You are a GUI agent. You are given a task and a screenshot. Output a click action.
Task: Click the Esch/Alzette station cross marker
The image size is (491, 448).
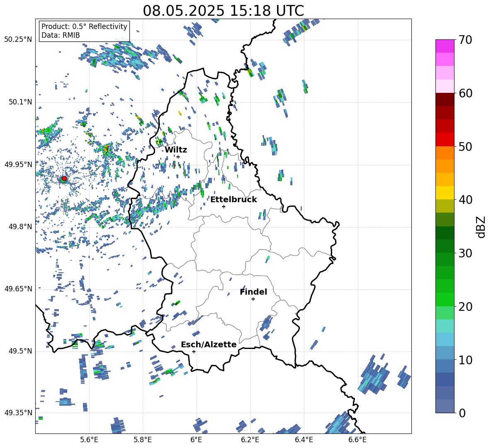(194, 351)
